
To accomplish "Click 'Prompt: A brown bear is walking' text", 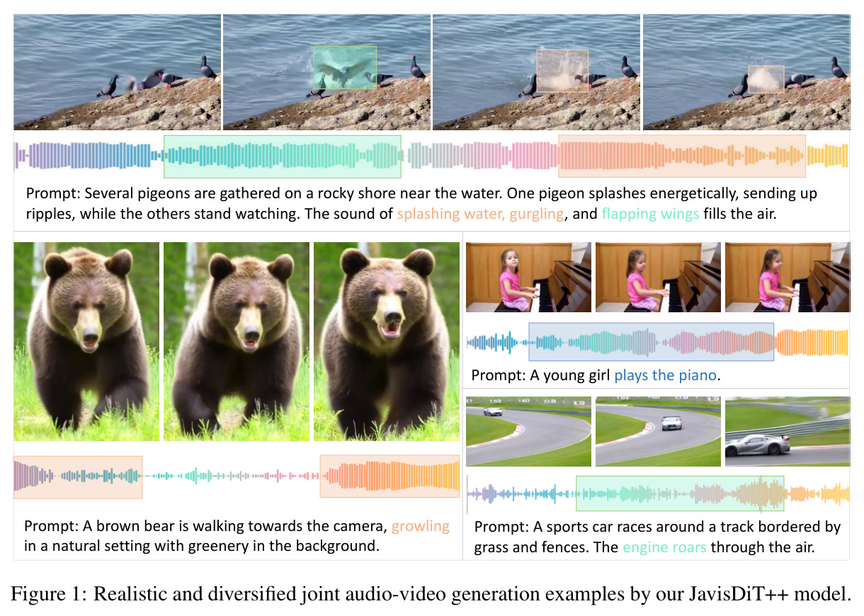I will pyautogui.click(x=237, y=536).
